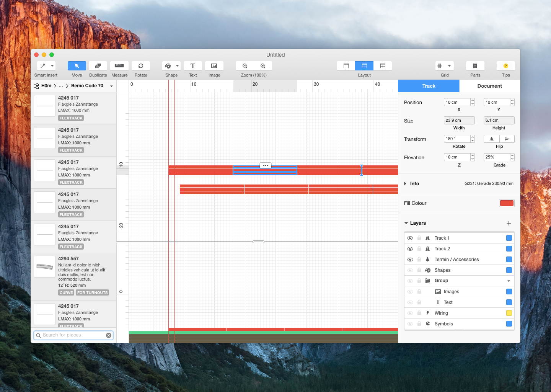Image resolution: width=551 pixels, height=392 pixels.
Task: Collapse the Layers section
Action: coord(406,223)
